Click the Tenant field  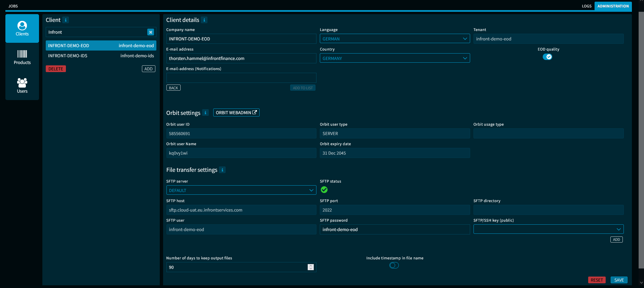pos(548,39)
